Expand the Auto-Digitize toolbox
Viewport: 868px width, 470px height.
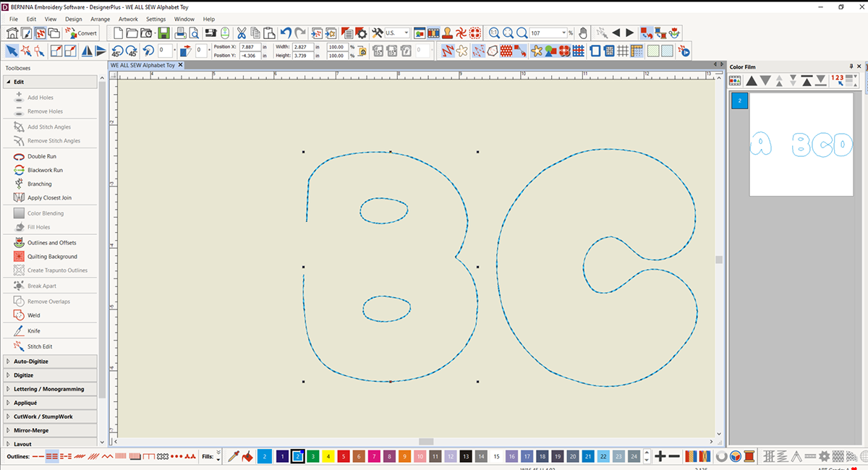(x=51, y=361)
